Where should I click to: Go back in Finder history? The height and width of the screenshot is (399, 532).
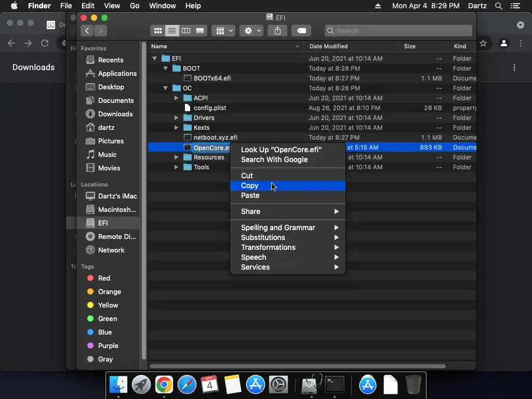click(x=87, y=31)
